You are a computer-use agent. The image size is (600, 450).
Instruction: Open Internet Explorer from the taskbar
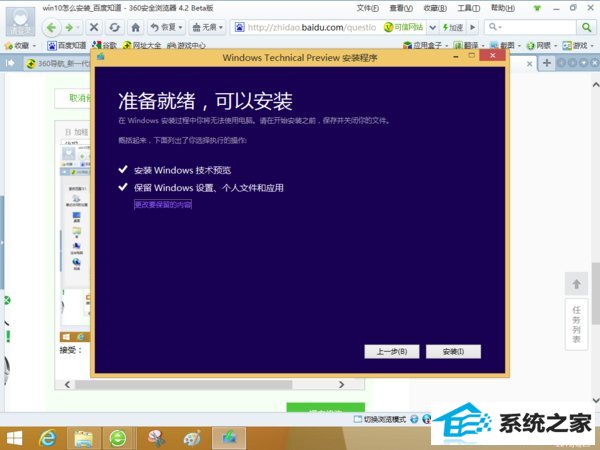point(46,437)
